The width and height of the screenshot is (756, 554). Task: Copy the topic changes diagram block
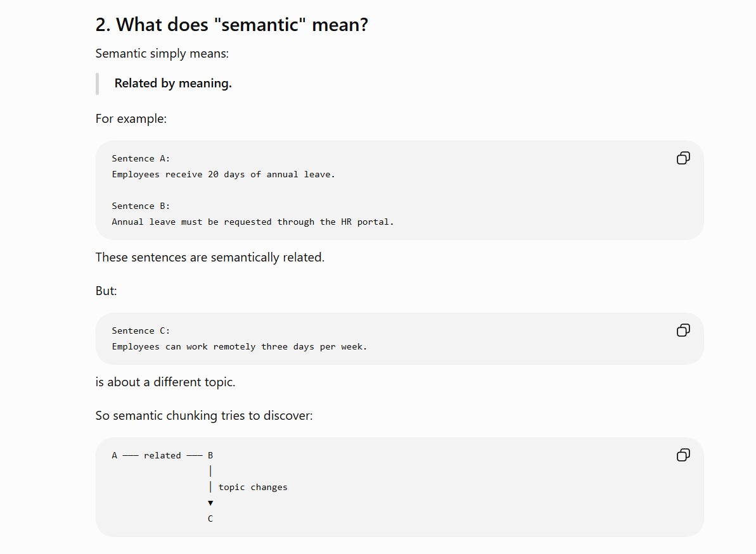pyautogui.click(x=683, y=455)
